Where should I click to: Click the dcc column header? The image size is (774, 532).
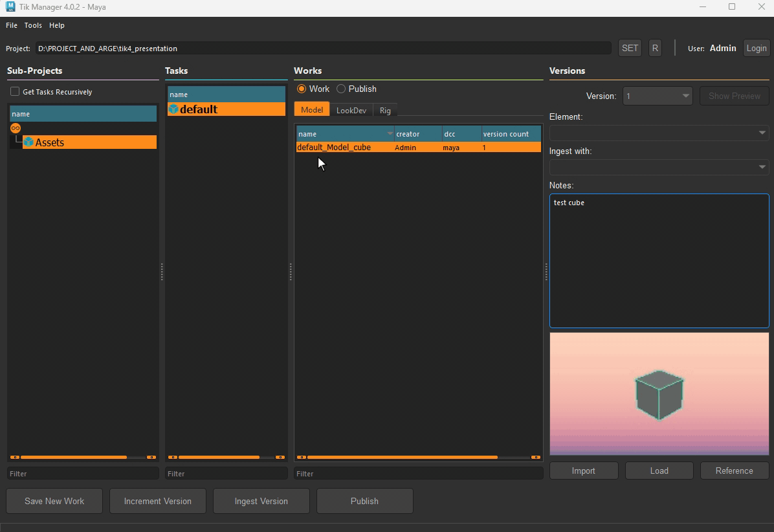(x=461, y=134)
